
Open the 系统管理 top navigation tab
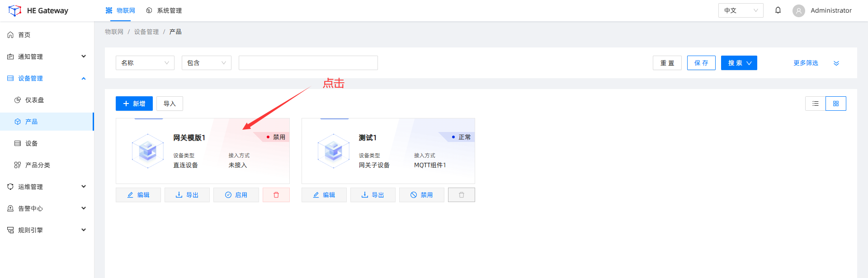point(164,10)
